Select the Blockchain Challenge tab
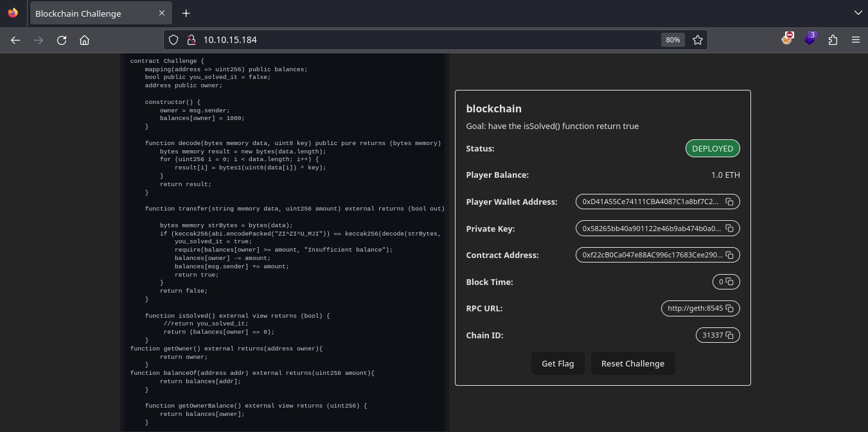Viewport: 868px width, 432px height. (x=90, y=13)
